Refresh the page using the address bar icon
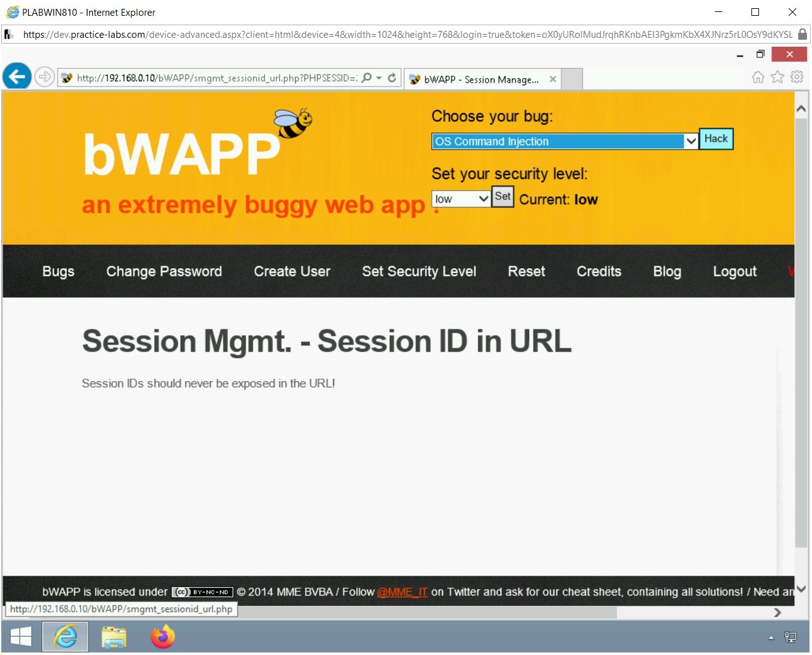This screenshot has width=812, height=655. (392, 78)
